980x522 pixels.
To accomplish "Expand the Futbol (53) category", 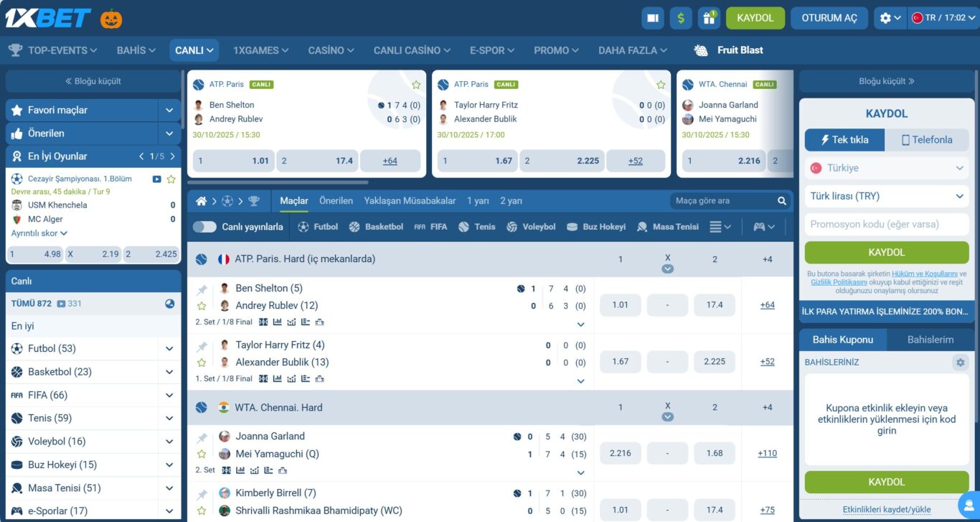I will point(169,349).
